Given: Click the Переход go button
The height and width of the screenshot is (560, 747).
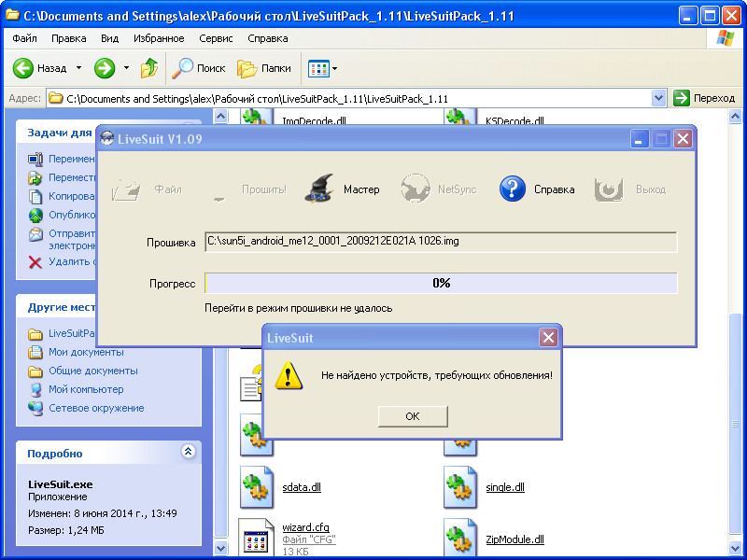Looking at the screenshot, I should tap(705, 98).
